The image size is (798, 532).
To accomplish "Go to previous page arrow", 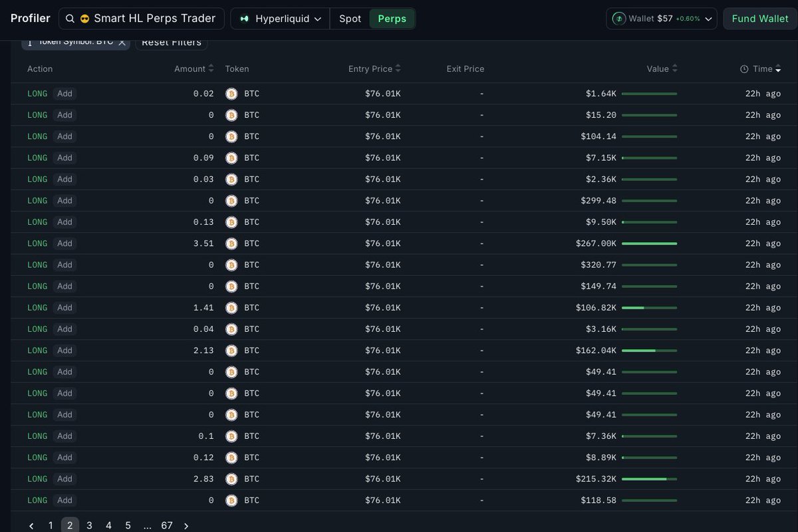I will (x=31, y=526).
